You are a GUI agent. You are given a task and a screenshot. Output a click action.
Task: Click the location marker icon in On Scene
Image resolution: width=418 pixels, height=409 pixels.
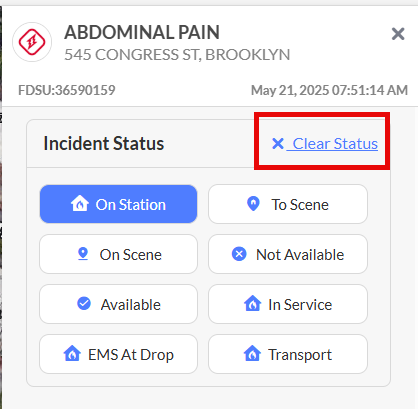pyautogui.click(x=83, y=254)
